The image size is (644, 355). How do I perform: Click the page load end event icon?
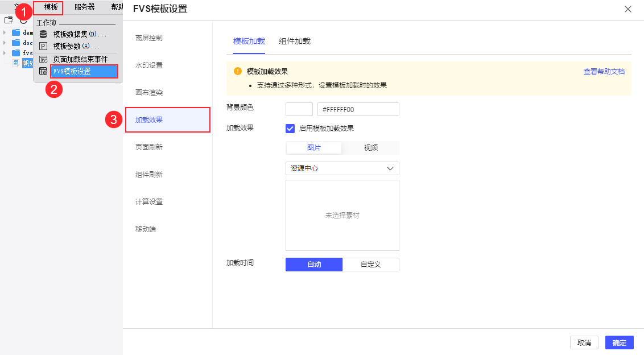(x=43, y=59)
